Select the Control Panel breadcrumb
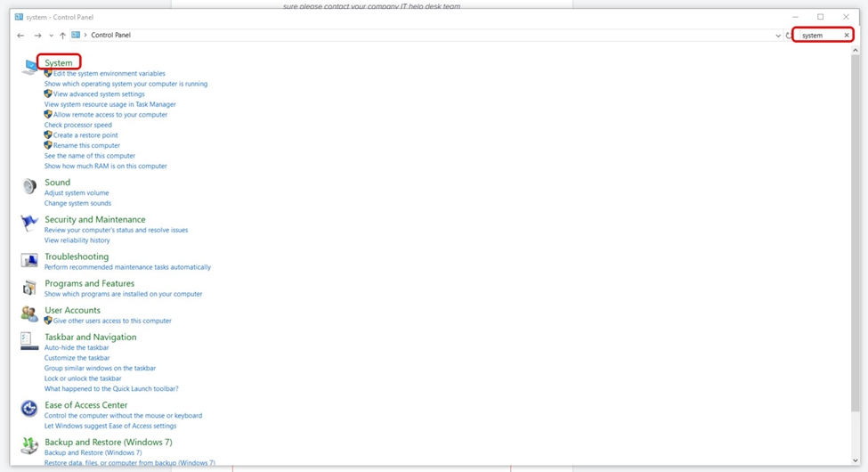This screenshot has width=868, height=472. 110,35
